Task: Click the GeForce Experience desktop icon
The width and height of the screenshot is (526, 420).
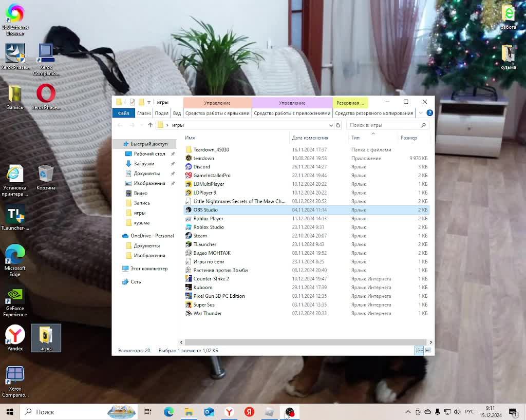Action: click(15, 302)
